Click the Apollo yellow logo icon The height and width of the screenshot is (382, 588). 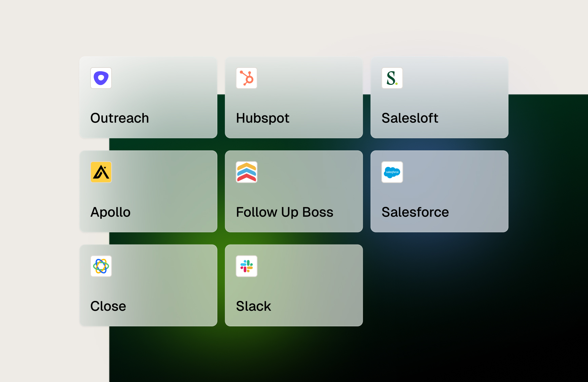coord(101,172)
